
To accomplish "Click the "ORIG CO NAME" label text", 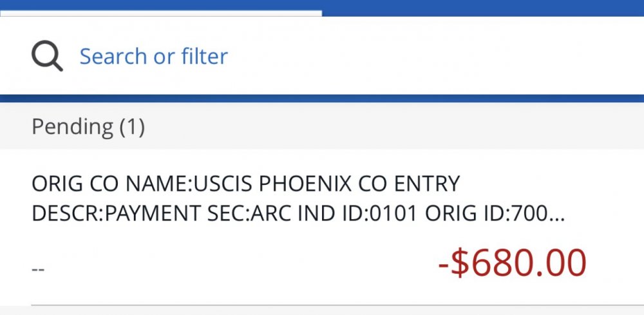I will tap(106, 184).
